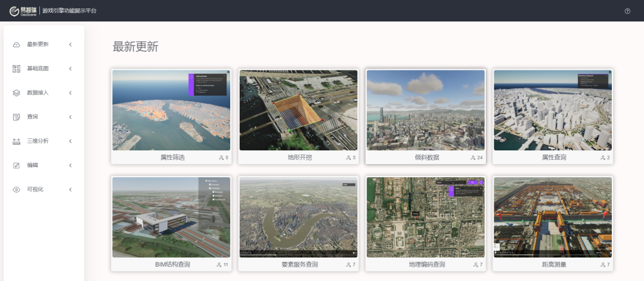Expand the 编辑 menu chevron
Viewport: 644px width, 281px height.
[x=70, y=166]
